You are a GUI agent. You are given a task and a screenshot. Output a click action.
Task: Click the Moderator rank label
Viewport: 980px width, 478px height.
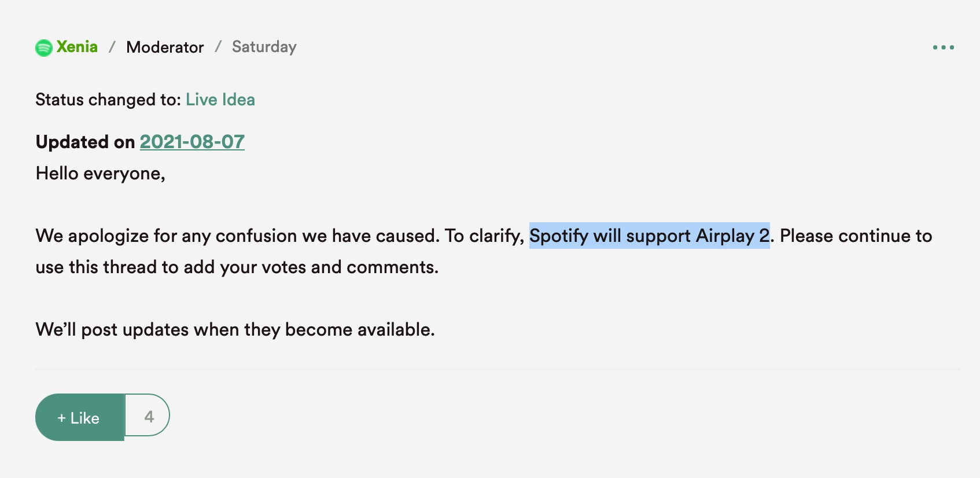(x=165, y=47)
